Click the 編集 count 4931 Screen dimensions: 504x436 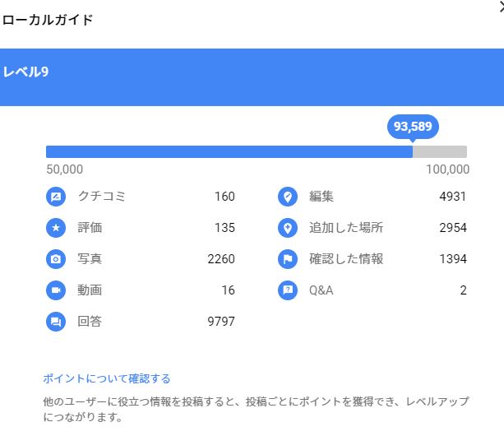click(x=453, y=197)
